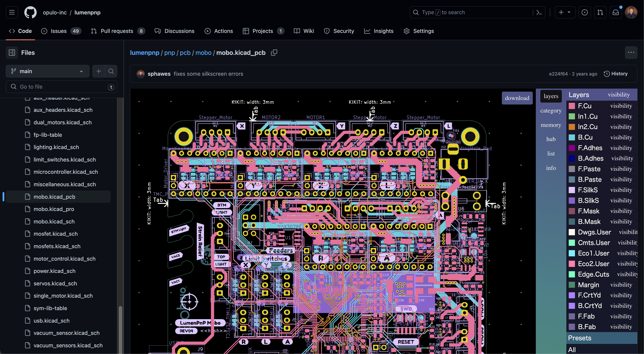Image resolution: width=644 pixels, height=354 pixels.
Task: Expand the create new dropdown arrow
Action: coord(569,12)
